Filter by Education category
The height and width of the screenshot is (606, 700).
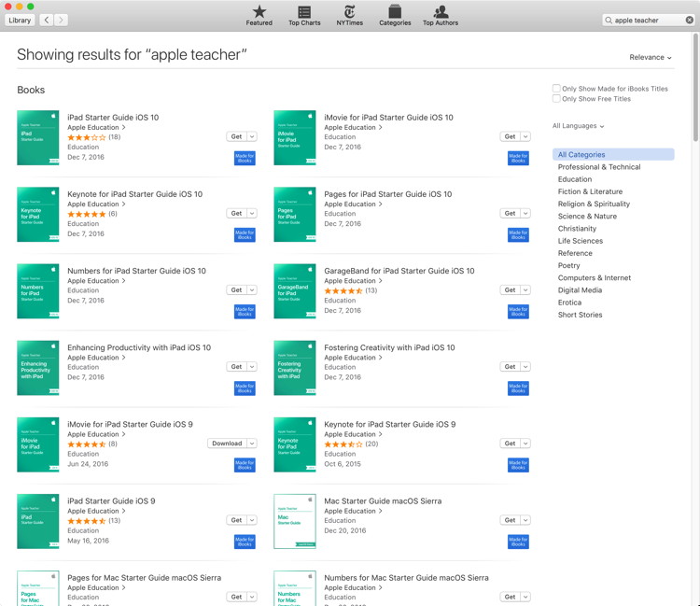[575, 179]
